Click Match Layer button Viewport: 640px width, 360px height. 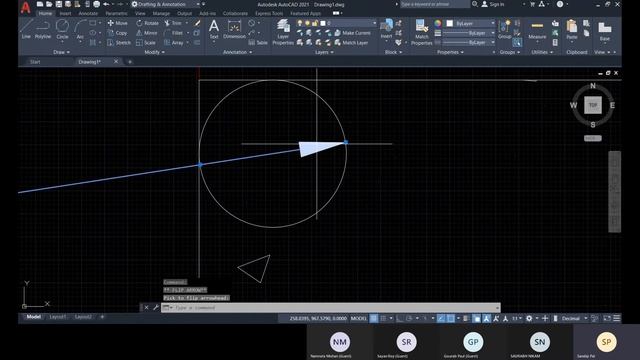pos(351,42)
